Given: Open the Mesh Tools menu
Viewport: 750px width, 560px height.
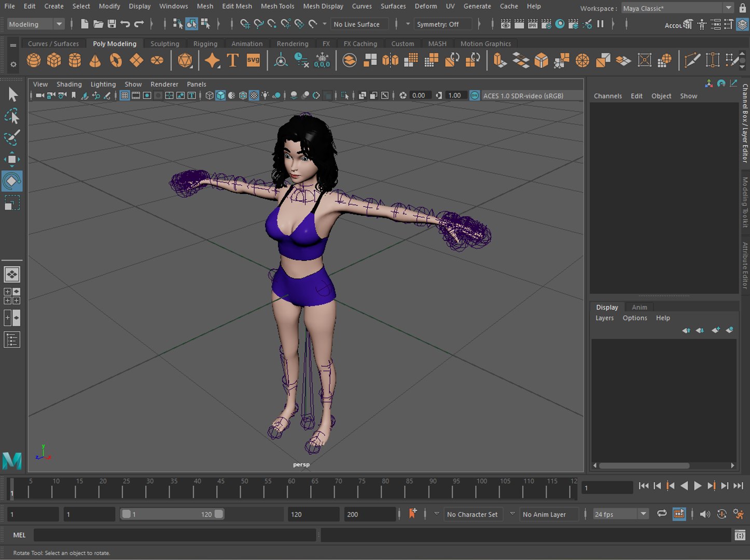Looking at the screenshot, I should pyautogui.click(x=277, y=6).
